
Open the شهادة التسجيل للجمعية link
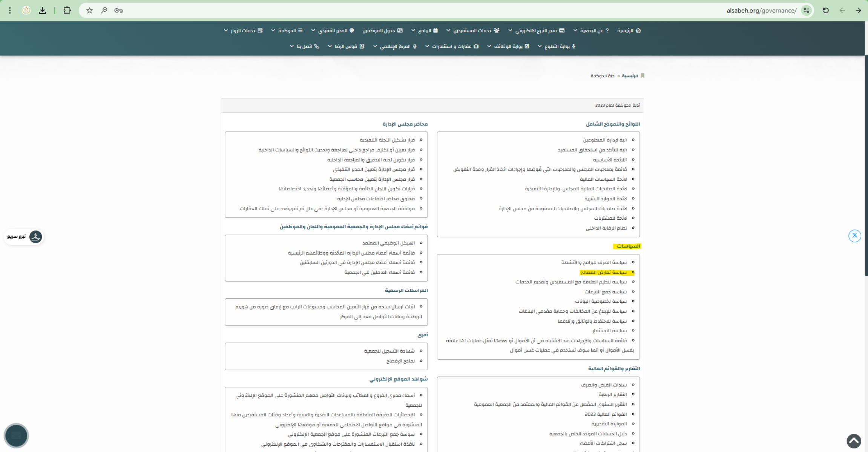coord(389,351)
